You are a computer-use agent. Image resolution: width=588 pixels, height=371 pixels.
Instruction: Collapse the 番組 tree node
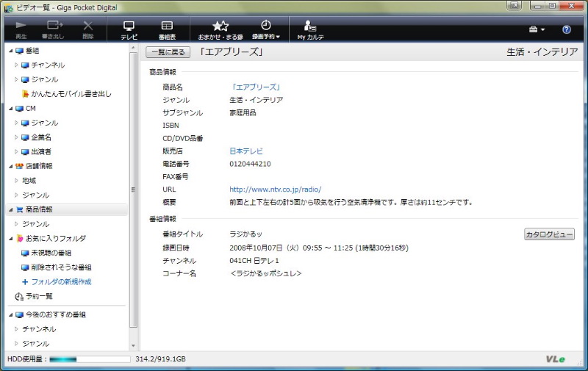click(x=10, y=51)
